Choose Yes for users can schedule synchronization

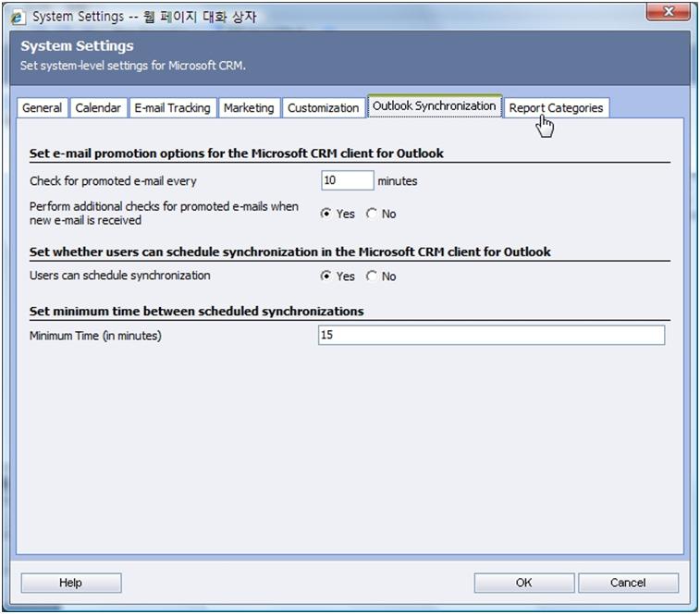tap(325, 276)
